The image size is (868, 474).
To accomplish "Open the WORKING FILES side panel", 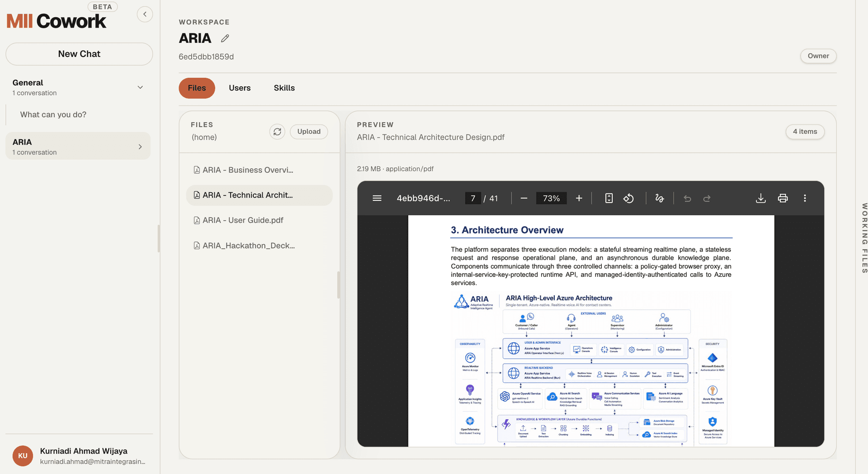I will [864, 237].
